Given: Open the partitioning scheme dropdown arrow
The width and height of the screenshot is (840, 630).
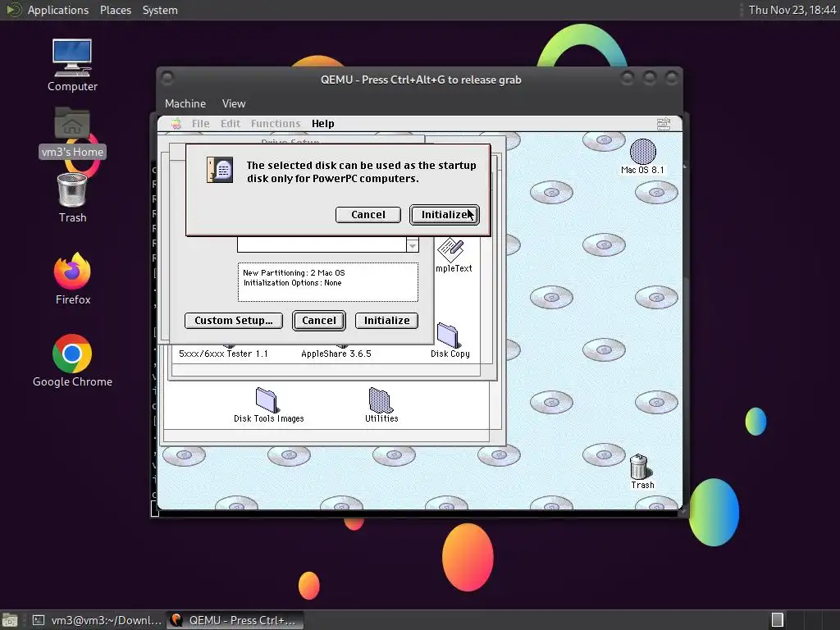Looking at the screenshot, I should point(412,245).
